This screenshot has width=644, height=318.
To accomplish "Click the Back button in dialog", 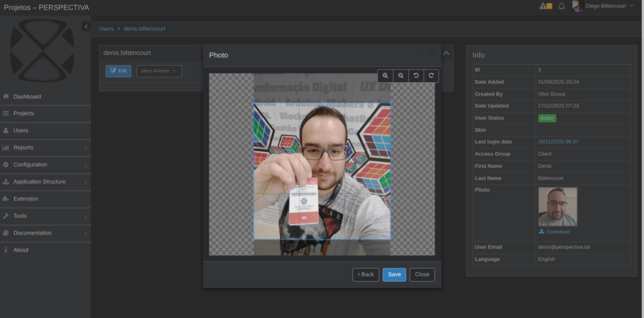I will click(x=365, y=275).
